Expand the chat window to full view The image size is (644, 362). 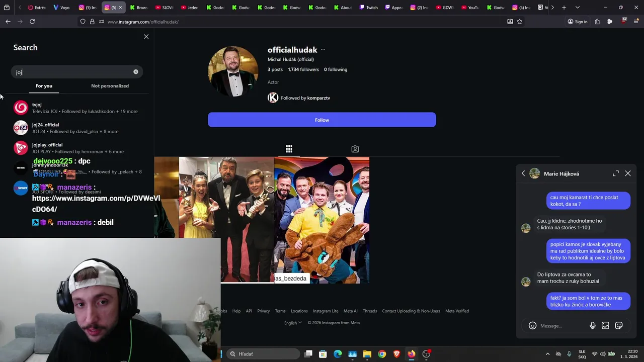pyautogui.click(x=616, y=173)
